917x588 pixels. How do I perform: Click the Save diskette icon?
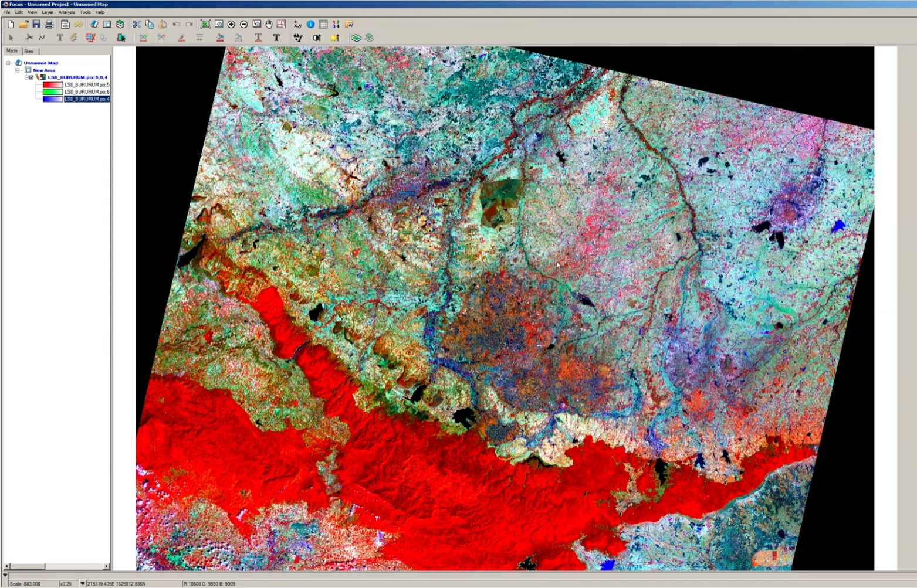36,24
